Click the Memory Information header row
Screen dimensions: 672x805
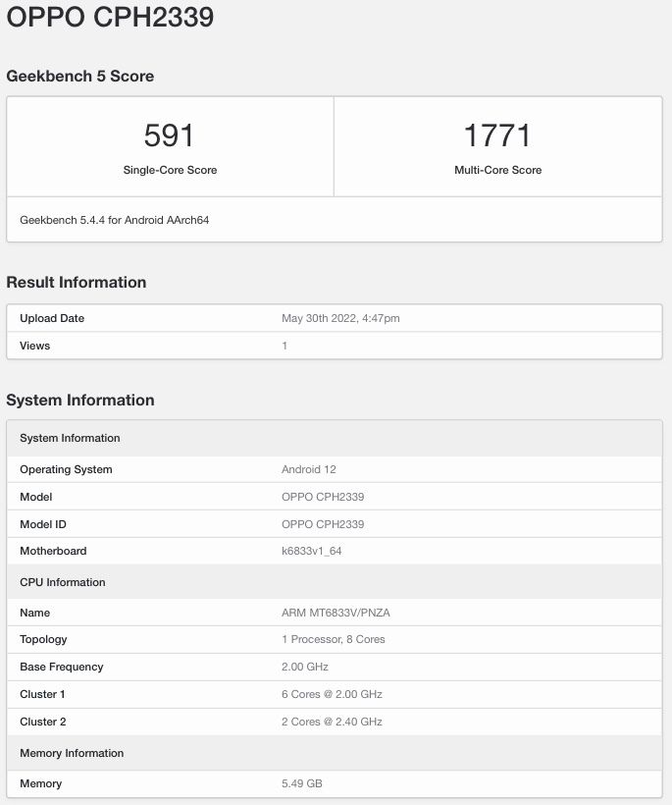(x=335, y=753)
